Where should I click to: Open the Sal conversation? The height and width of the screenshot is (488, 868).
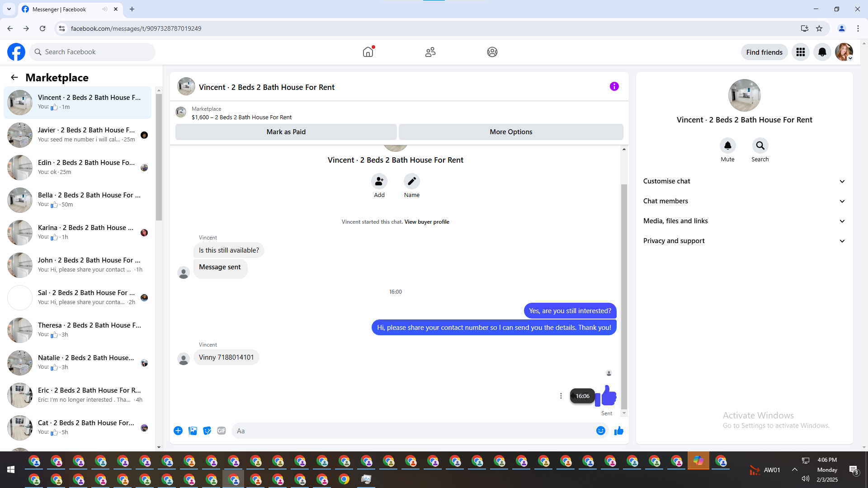pos(78,298)
